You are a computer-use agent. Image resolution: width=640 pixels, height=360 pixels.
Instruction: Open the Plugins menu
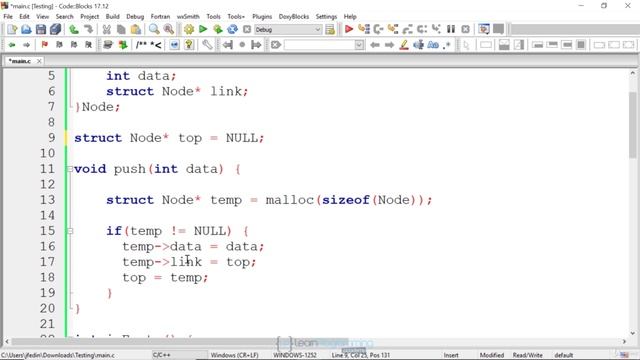tap(262, 16)
